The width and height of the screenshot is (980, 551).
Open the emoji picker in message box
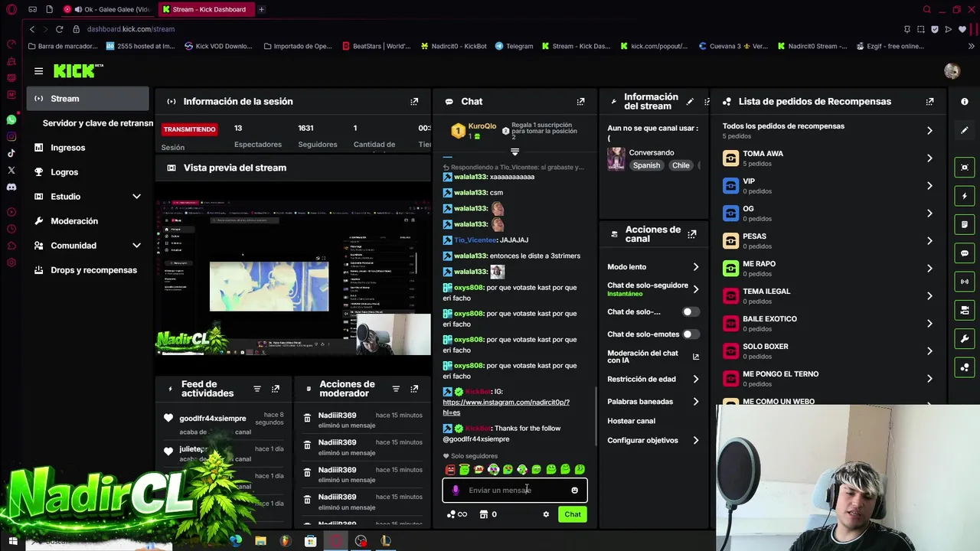tap(574, 491)
